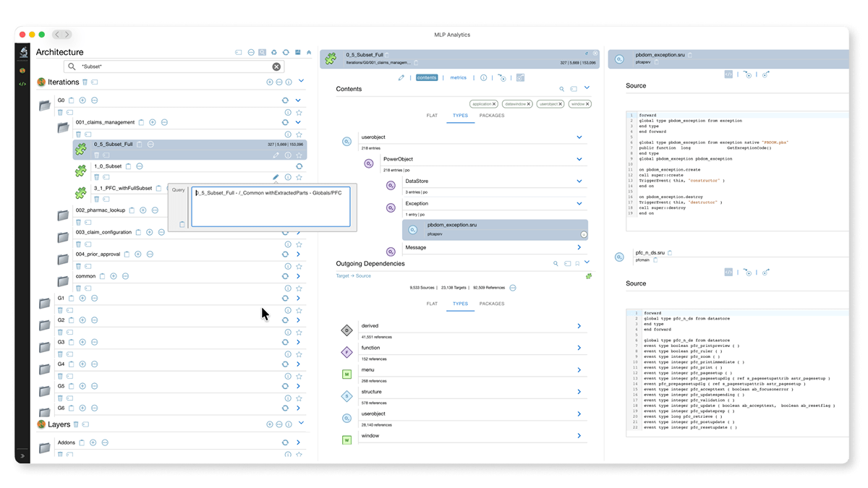Click the refresh icon on the G0 row
The width and height of the screenshot is (868, 488).
tap(286, 100)
